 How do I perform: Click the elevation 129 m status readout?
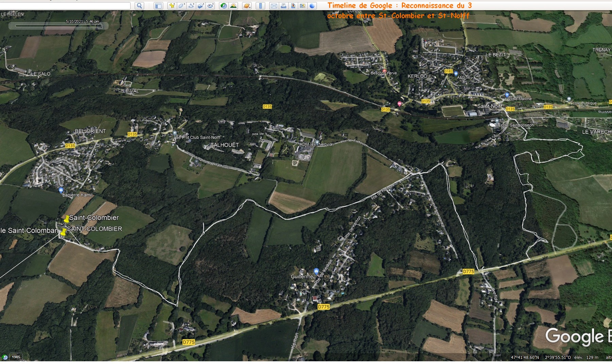[586, 357]
